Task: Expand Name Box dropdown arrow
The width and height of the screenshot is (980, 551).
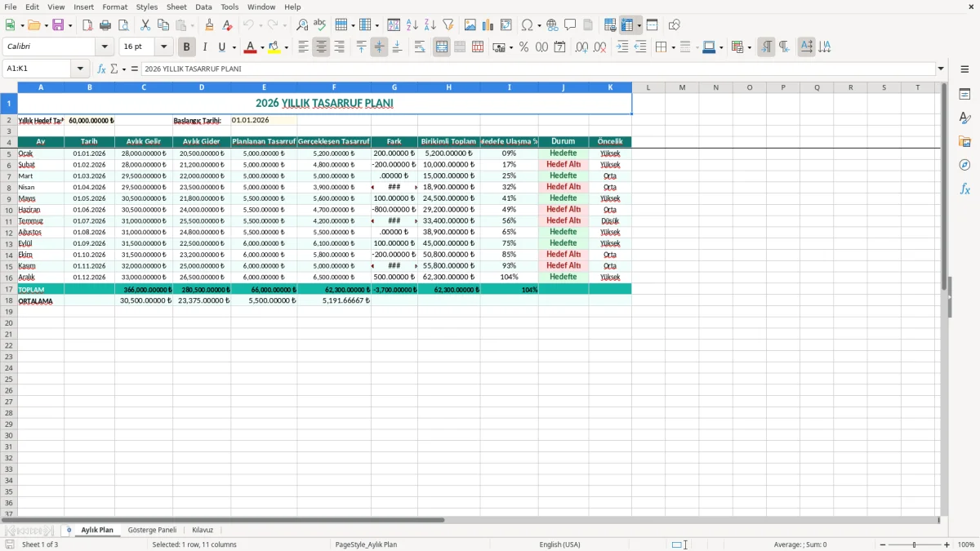Action: [80, 69]
